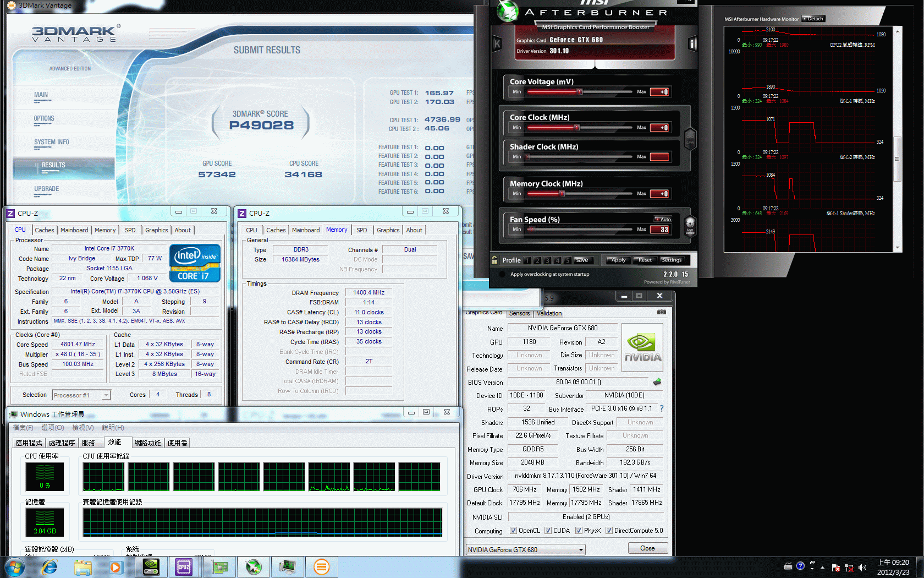
Task: Open Afterburner Settings button
Action: pyautogui.click(x=671, y=260)
